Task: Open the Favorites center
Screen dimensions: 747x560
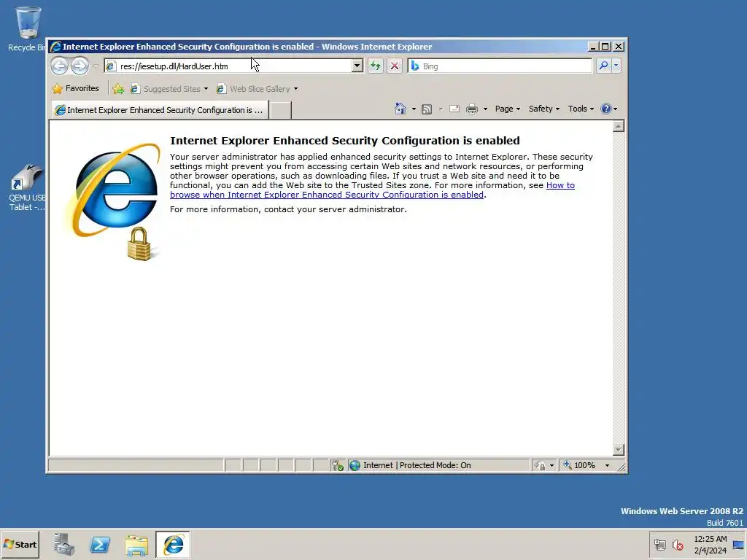Action: [x=75, y=88]
